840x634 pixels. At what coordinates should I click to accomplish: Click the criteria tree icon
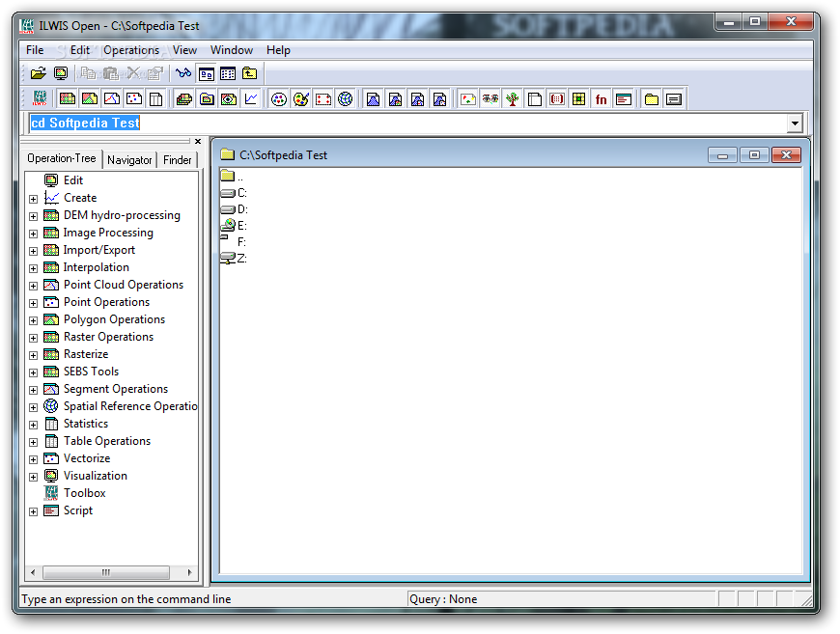[512, 98]
